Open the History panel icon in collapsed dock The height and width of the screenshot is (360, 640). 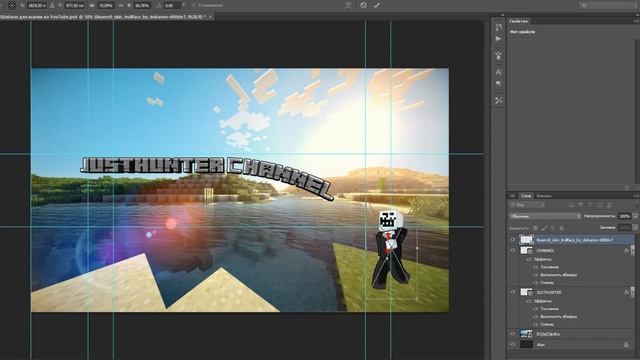pos(498,27)
